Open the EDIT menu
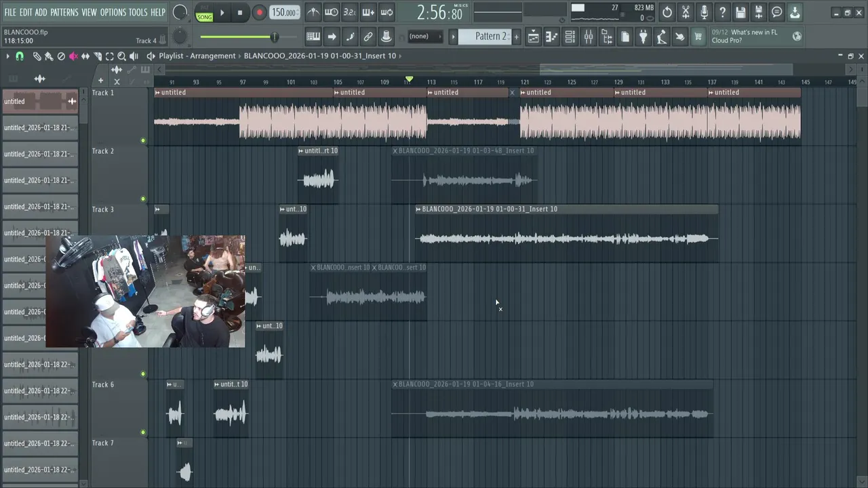 (26, 12)
